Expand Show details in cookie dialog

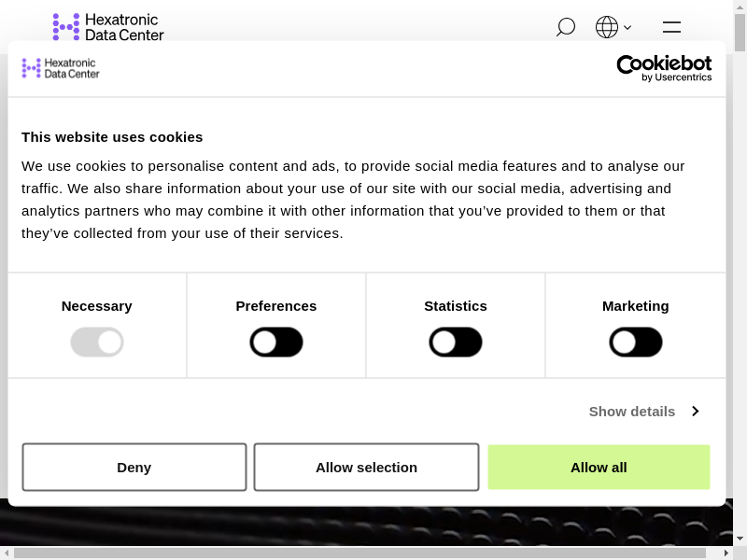(632, 412)
